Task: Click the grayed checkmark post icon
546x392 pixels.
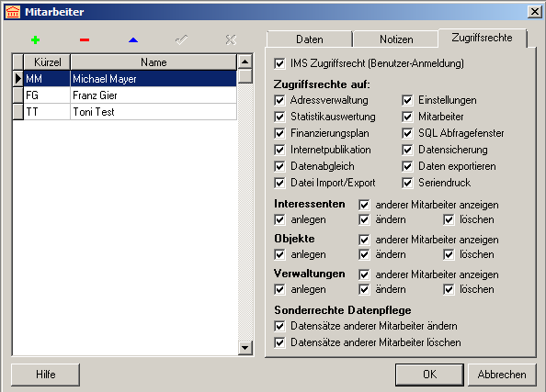Action: [182, 40]
